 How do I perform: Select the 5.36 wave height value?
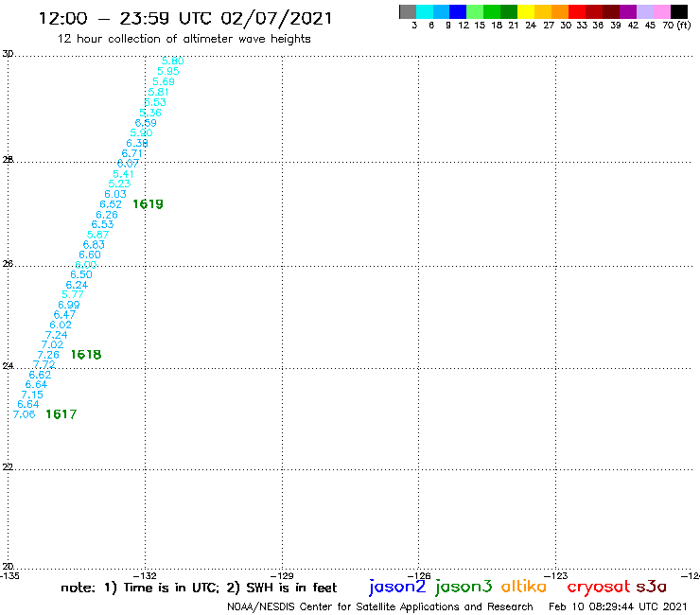pos(150,113)
